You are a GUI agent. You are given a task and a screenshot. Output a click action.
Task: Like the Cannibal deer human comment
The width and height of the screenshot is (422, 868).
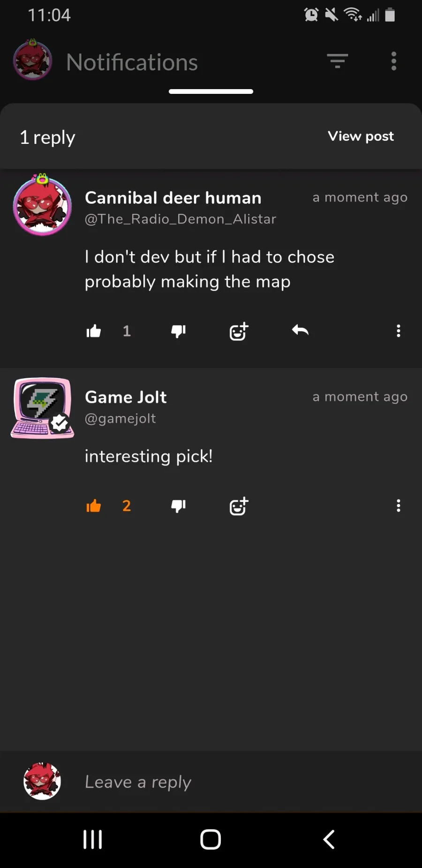94,331
